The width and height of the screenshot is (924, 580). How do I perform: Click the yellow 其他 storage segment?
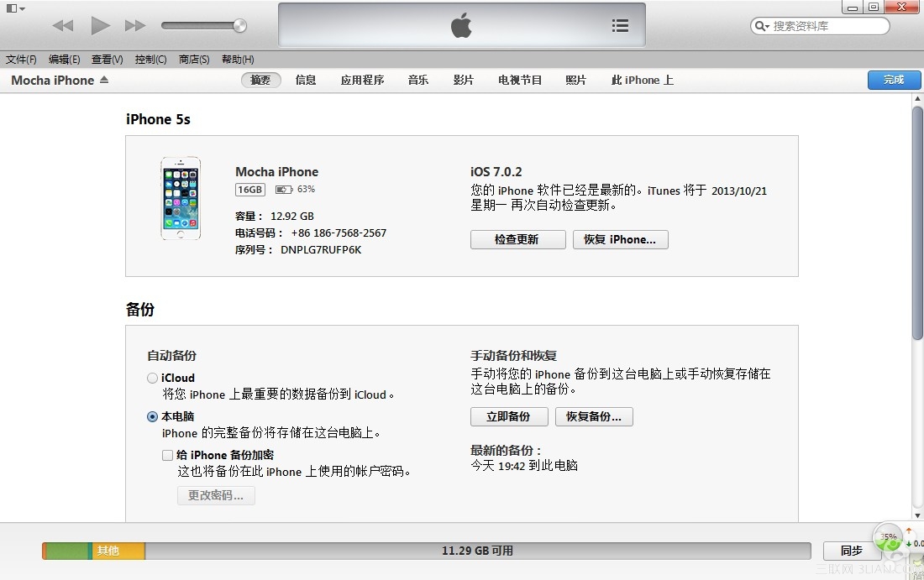click(118, 551)
